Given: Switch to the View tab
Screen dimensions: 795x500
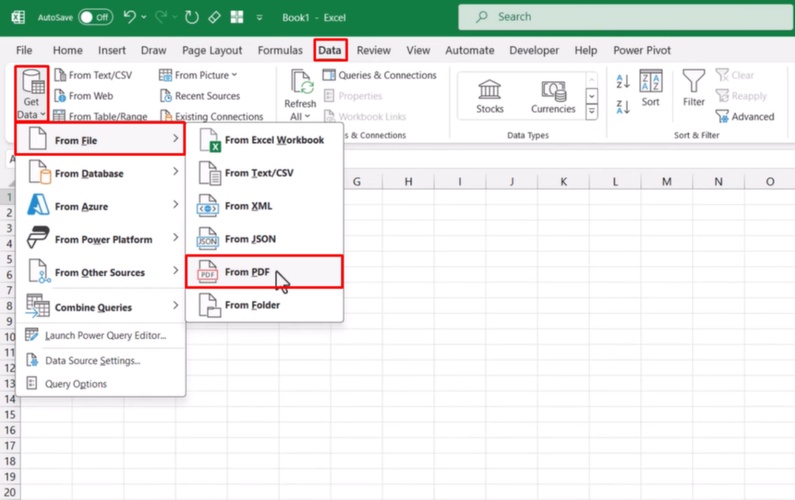Looking at the screenshot, I should 418,50.
